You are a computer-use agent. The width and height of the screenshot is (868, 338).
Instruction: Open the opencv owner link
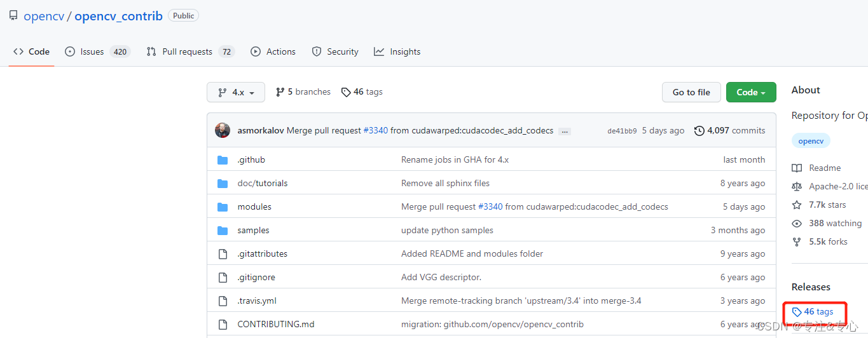[44, 16]
